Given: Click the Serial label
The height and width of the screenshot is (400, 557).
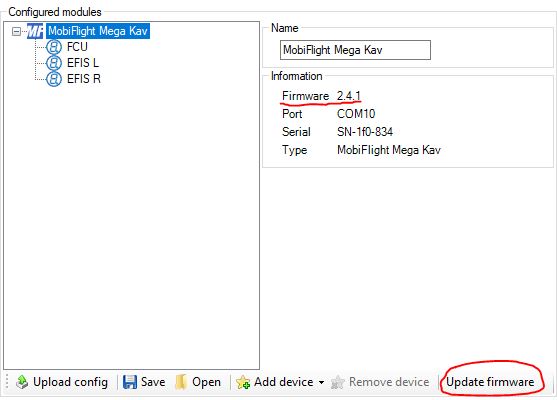Looking at the screenshot, I should 296,132.
